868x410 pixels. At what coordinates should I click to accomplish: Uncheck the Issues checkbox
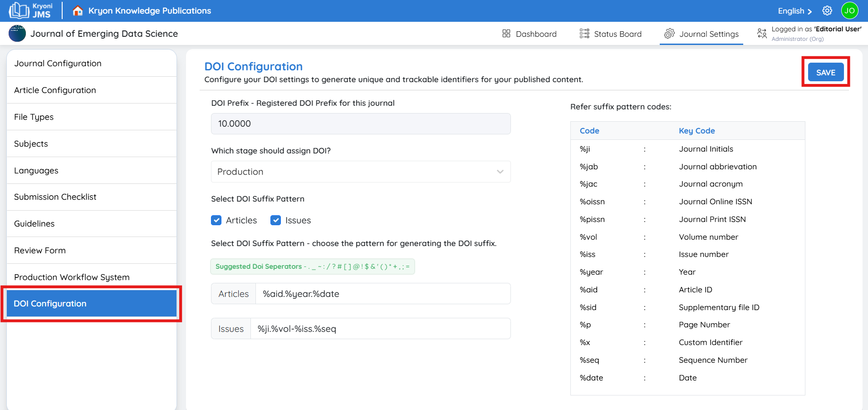pyautogui.click(x=276, y=220)
